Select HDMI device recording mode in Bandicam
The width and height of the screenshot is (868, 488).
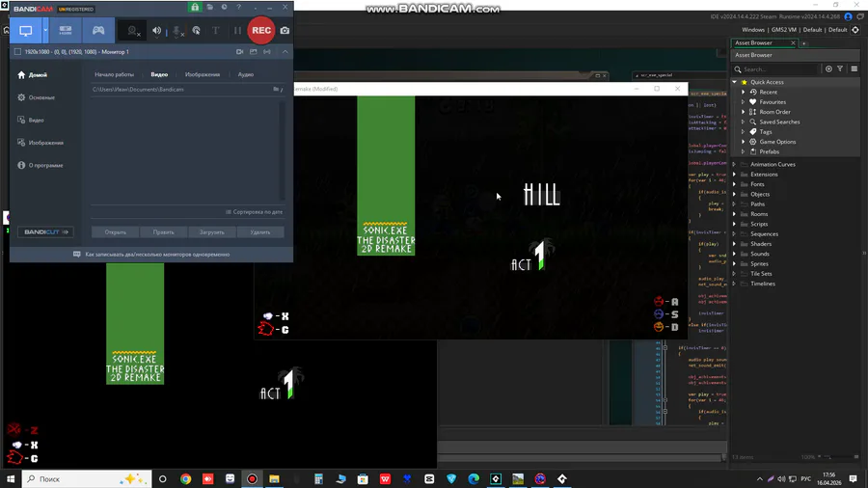click(x=66, y=31)
